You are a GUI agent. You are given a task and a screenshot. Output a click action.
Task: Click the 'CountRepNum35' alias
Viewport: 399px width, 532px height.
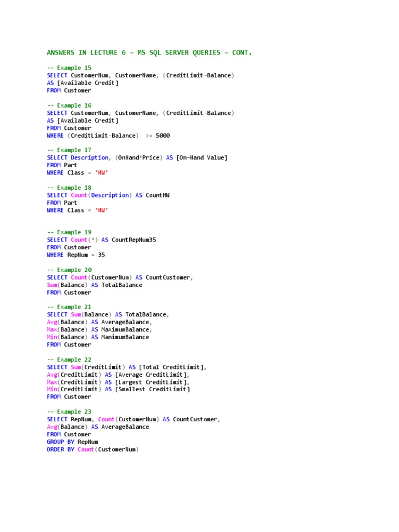[134, 240]
